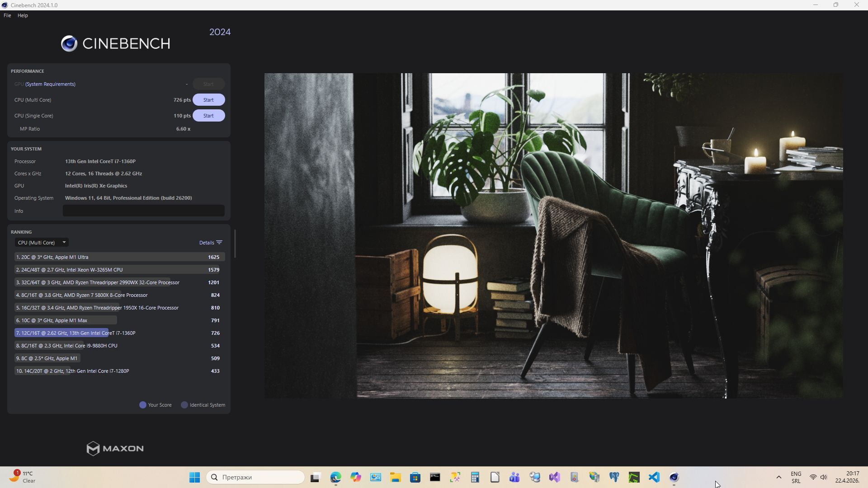Click the 726 pts multi core score

(182, 100)
